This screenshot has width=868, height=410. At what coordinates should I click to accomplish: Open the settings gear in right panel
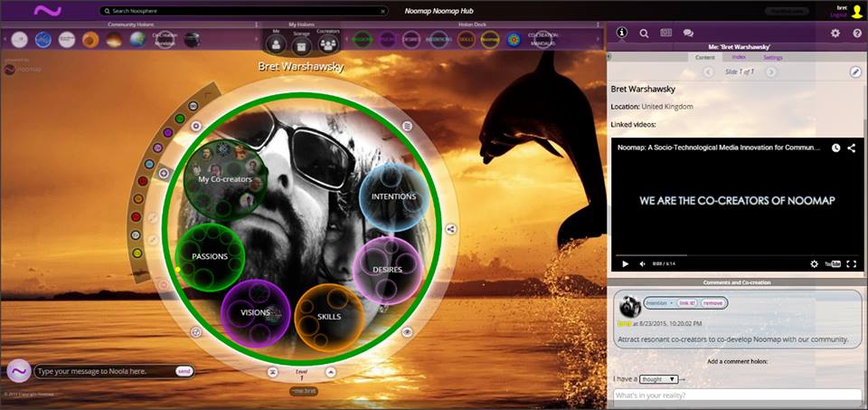[835, 33]
